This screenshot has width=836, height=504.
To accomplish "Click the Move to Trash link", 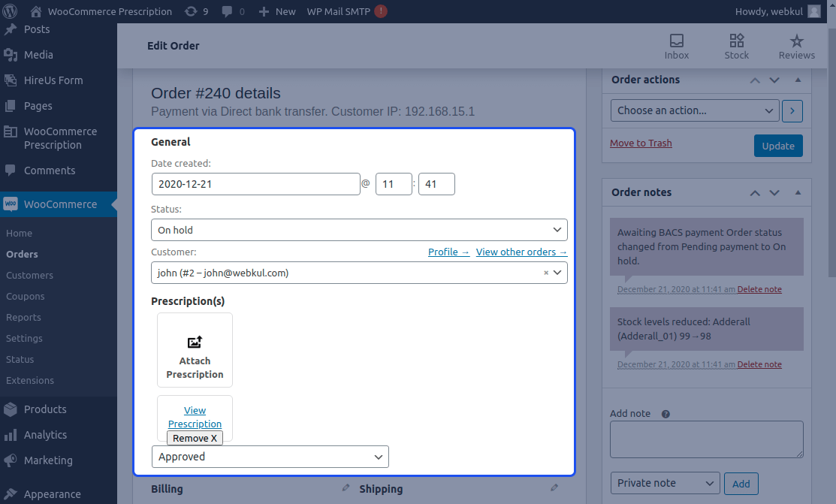I will (x=641, y=143).
